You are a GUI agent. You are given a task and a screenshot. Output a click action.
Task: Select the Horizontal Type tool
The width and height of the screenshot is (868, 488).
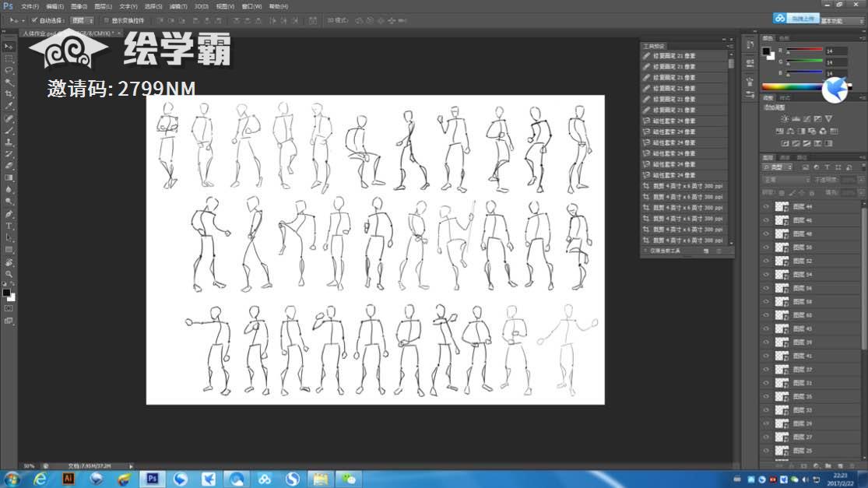(x=9, y=226)
